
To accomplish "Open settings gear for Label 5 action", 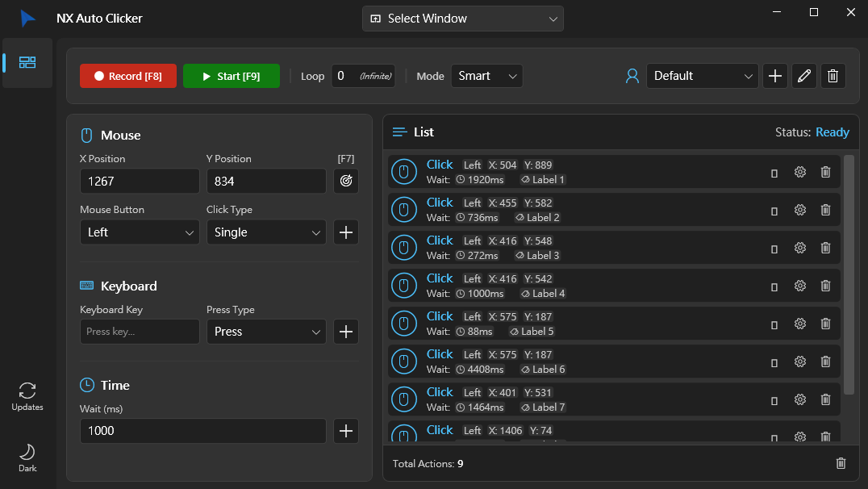I will (x=800, y=324).
